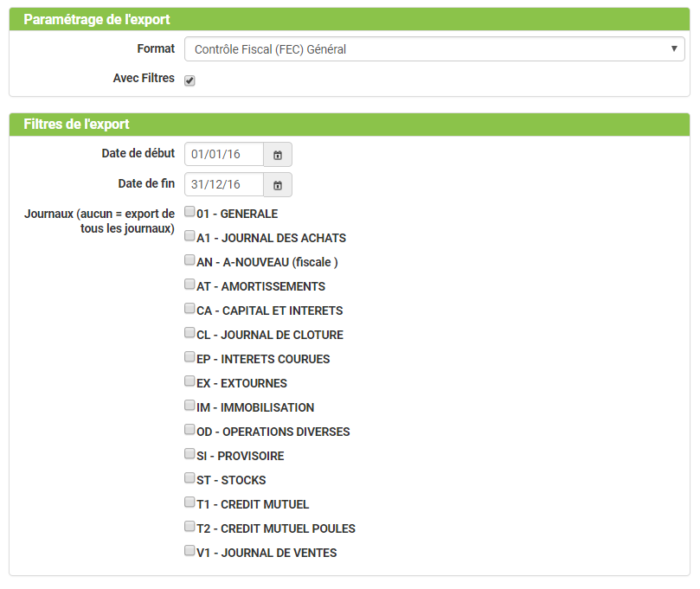Image resolution: width=700 pixels, height=589 pixels.
Task: Click the Paramétrage de l'export header
Action: click(x=350, y=19)
